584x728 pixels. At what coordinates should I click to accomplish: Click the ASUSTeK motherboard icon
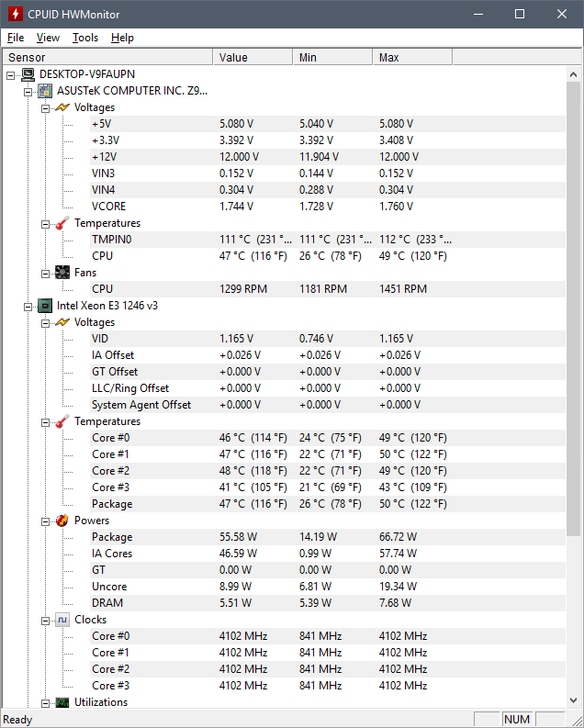[45, 91]
